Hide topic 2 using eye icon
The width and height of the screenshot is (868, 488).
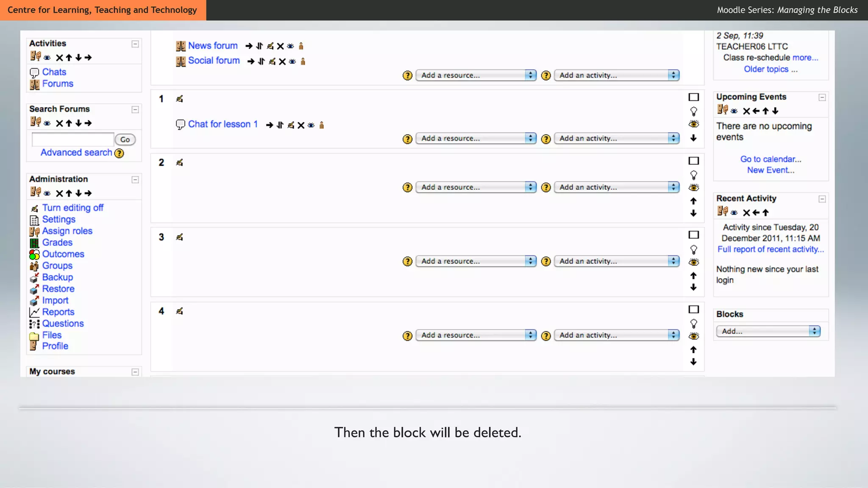click(693, 188)
